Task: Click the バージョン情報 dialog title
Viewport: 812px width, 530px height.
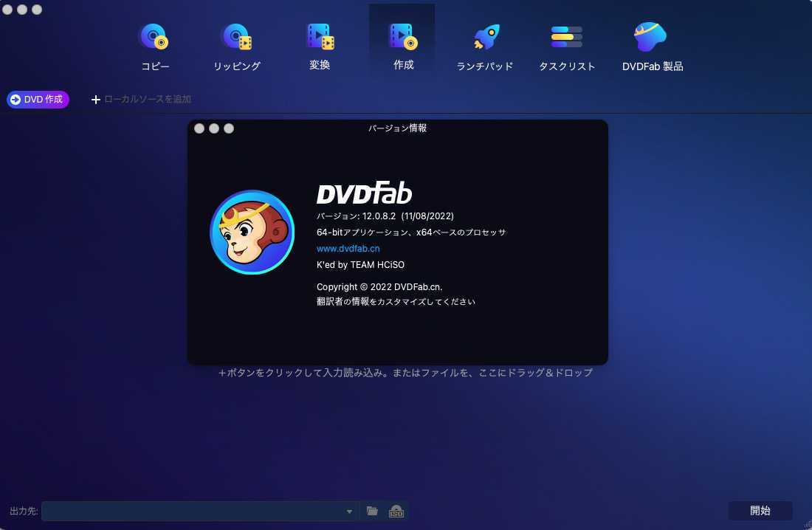Action: tap(397, 128)
